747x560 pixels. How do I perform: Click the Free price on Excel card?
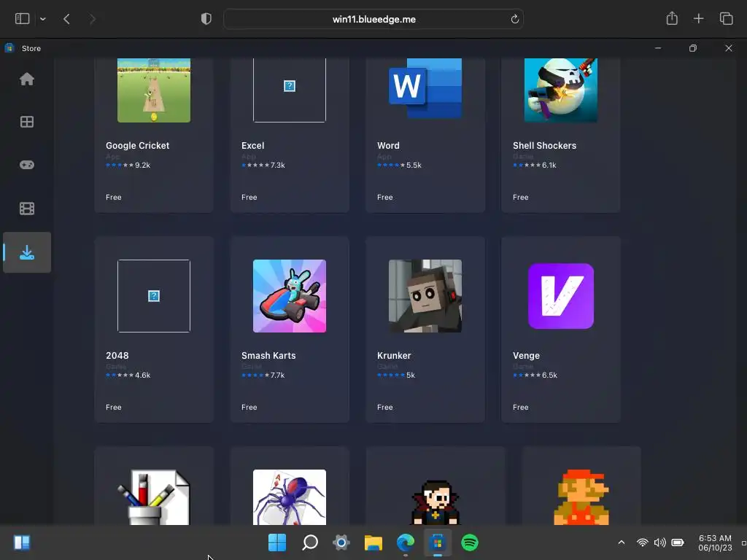pyautogui.click(x=249, y=197)
